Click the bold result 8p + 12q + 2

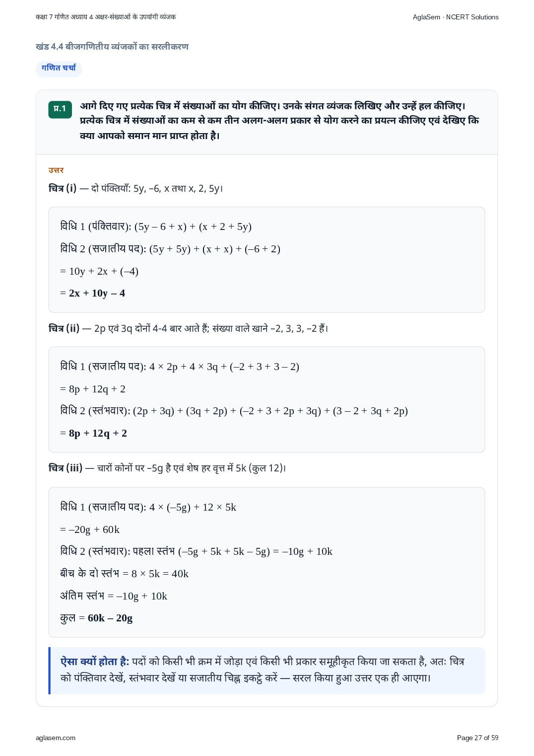[x=98, y=433]
